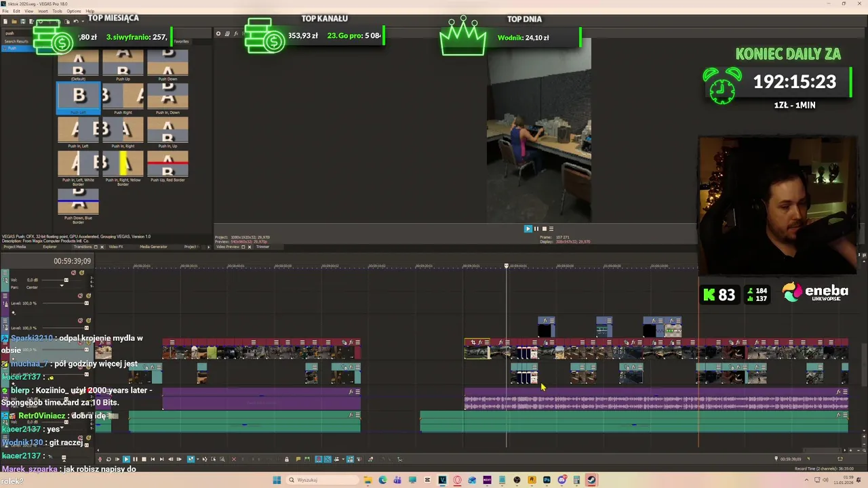Open the Undo history dropdown arrow
Screen dimensions: 868x488
(x=83, y=21)
